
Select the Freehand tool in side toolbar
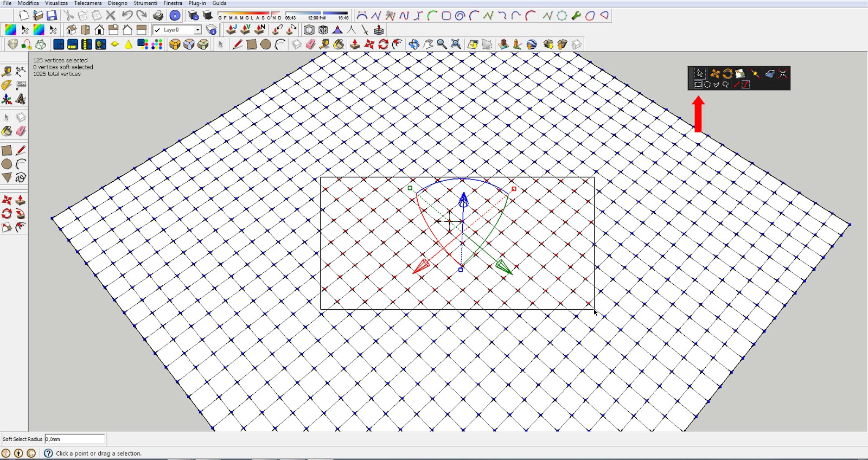tap(21, 177)
